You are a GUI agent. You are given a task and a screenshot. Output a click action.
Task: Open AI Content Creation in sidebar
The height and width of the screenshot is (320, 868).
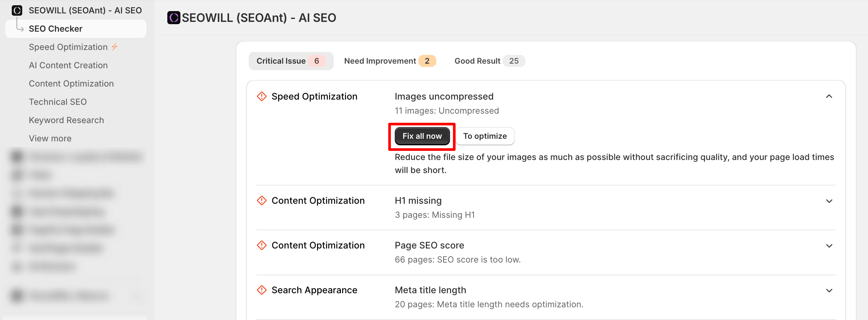pyautogui.click(x=68, y=65)
